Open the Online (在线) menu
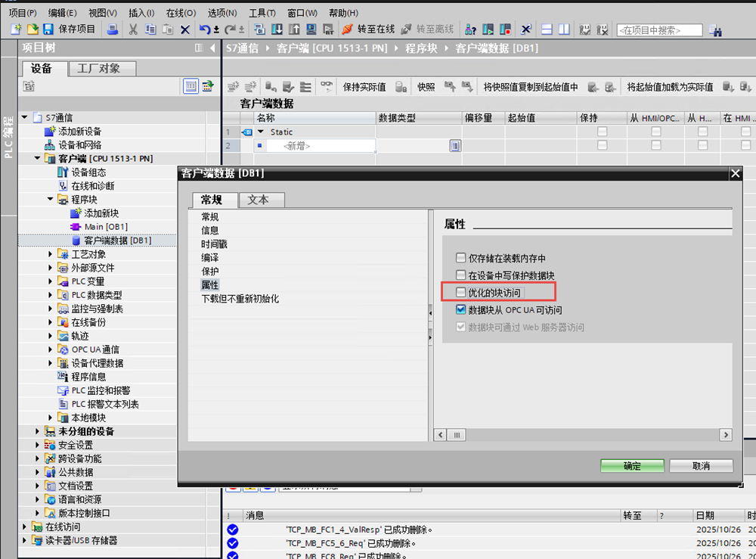This screenshot has height=559, width=756. click(180, 13)
